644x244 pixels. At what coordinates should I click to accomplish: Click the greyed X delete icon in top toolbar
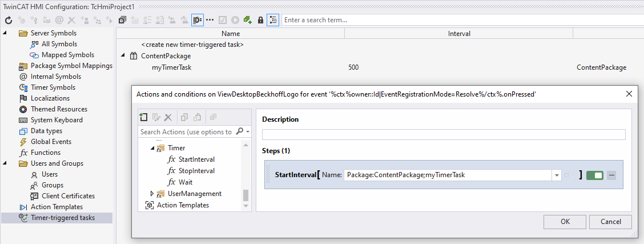point(71,20)
